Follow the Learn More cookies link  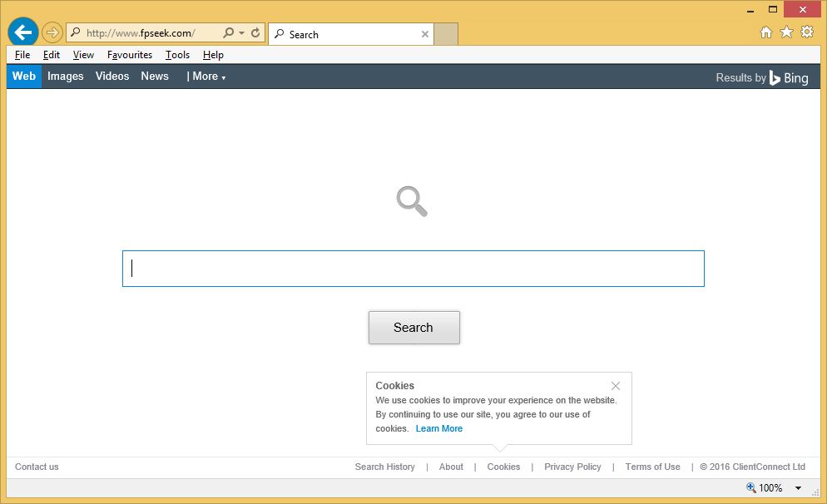(439, 428)
